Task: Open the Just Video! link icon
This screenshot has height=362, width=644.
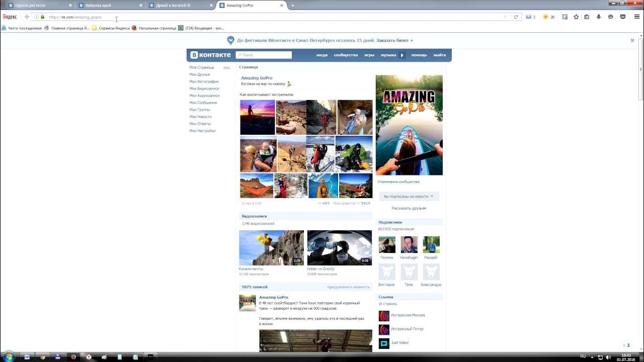Action: (x=384, y=343)
